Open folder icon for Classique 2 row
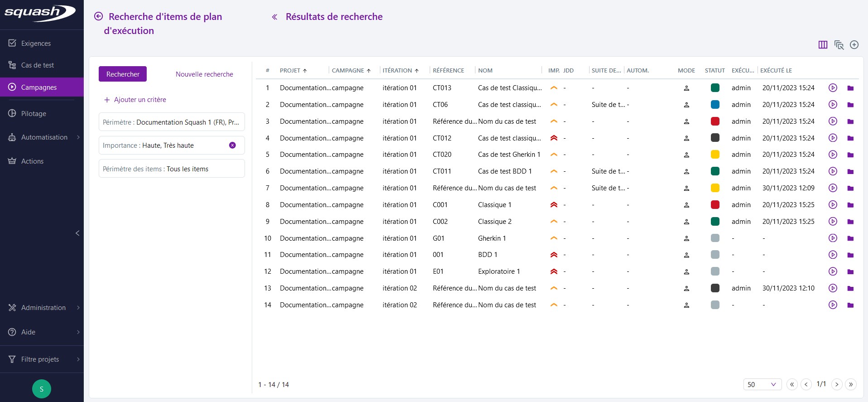Image resolution: width=868 pixels, height=402 pixels. (850, 222)
